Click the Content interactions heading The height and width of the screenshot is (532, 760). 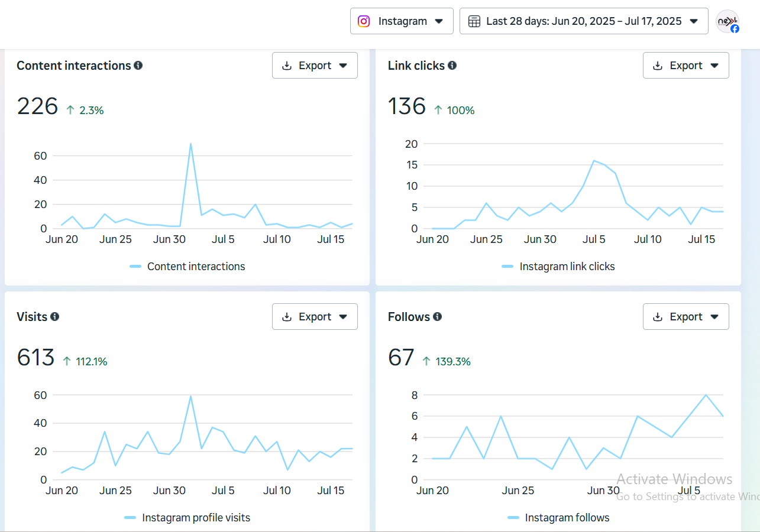(73, 66)
